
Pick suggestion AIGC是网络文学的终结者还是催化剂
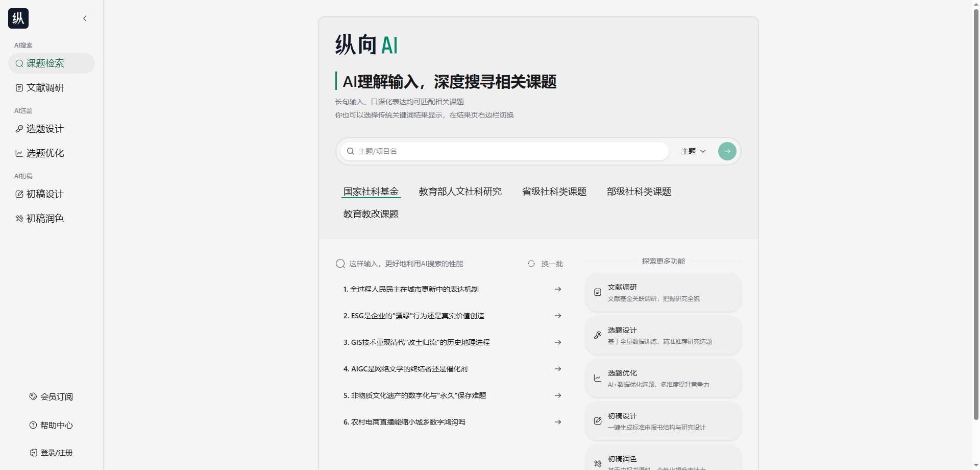(405, 369)
